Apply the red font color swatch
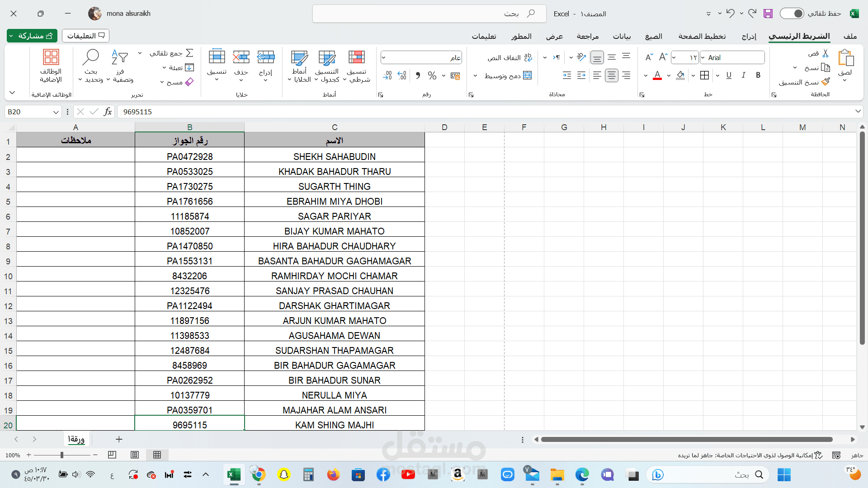Viewport: 868px width, 488px height. (x=657, y=75)
